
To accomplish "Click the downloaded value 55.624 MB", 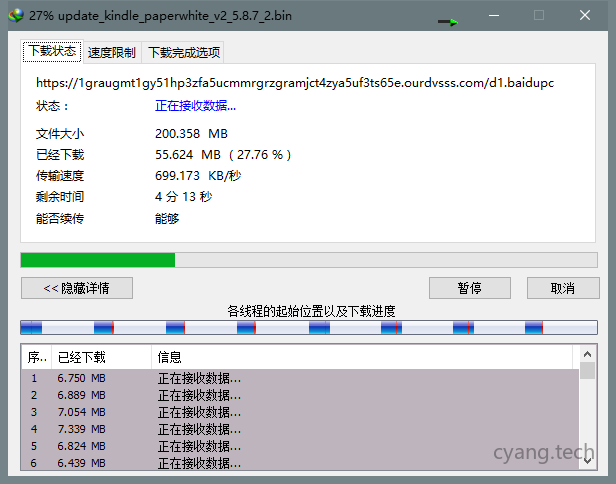I will [223, 154].
